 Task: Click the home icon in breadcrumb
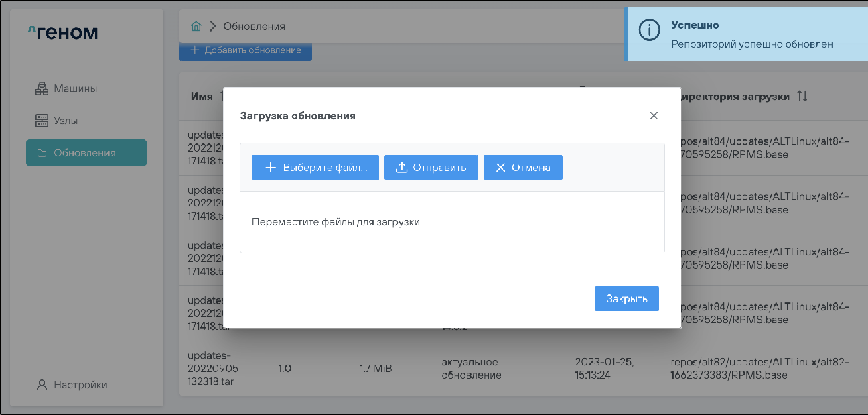(196, 26)
